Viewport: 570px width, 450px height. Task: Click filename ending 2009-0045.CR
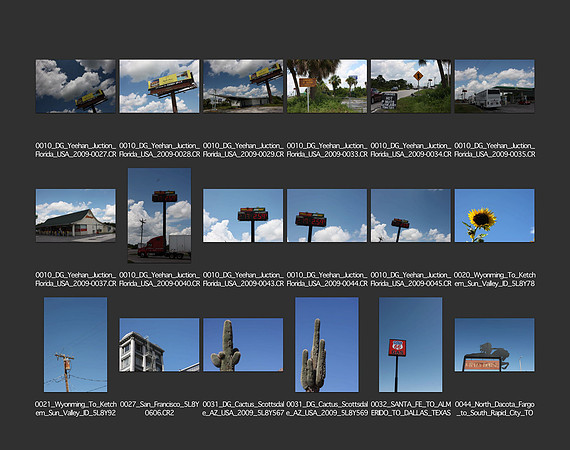(x=411, y=279)
